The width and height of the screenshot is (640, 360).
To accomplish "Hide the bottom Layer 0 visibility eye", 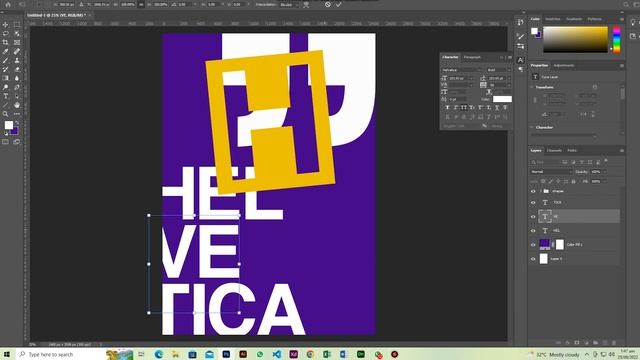I will coord(533,259).
